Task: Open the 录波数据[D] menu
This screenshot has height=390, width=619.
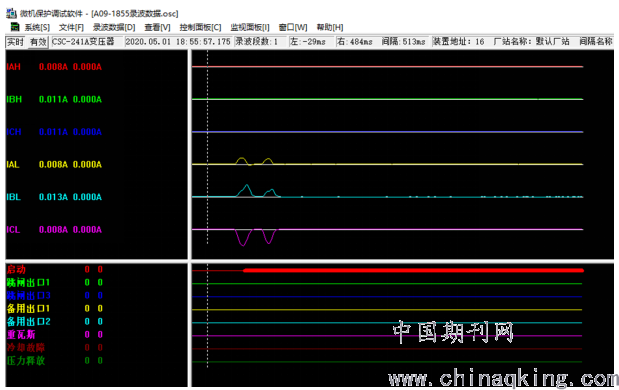Action: point(114,27)
